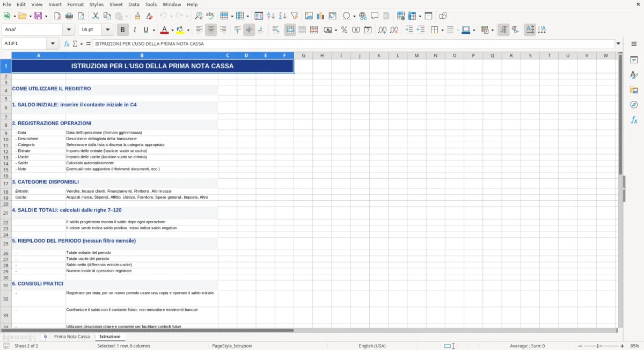Click English (USA) language in status bar

click(372, 346)
